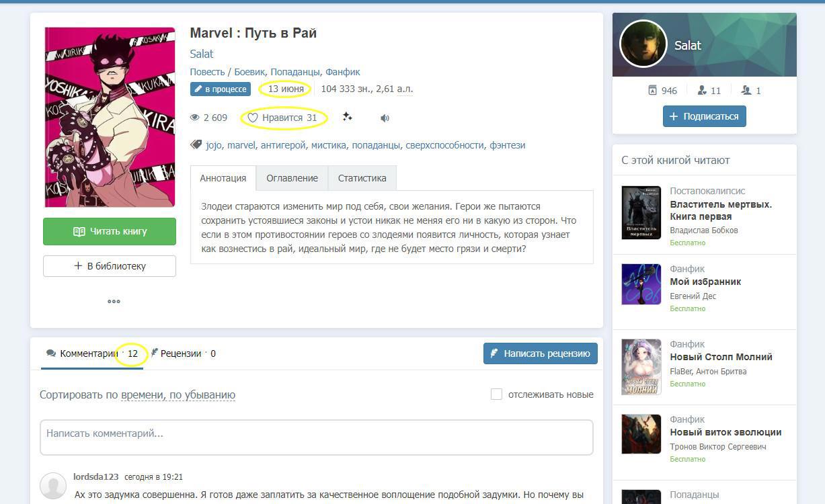Click the marvel tag
Image resolution: width=825 pixels, height=504 pixels.
click(x=241, y=145)
